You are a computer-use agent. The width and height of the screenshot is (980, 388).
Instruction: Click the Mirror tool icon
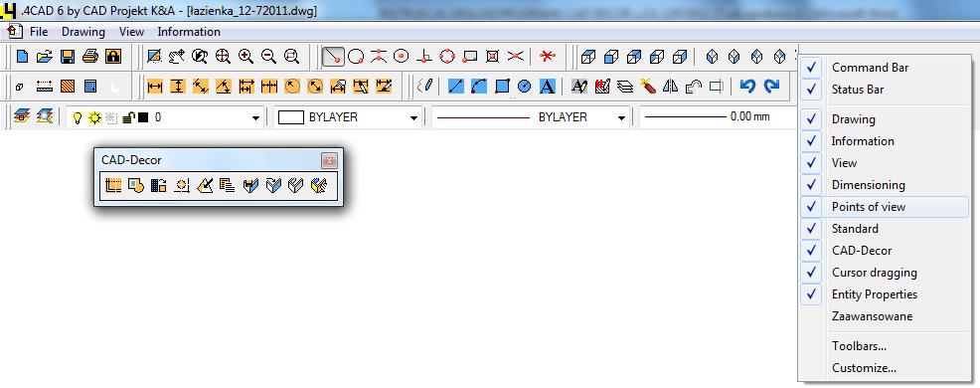(671, 87)
